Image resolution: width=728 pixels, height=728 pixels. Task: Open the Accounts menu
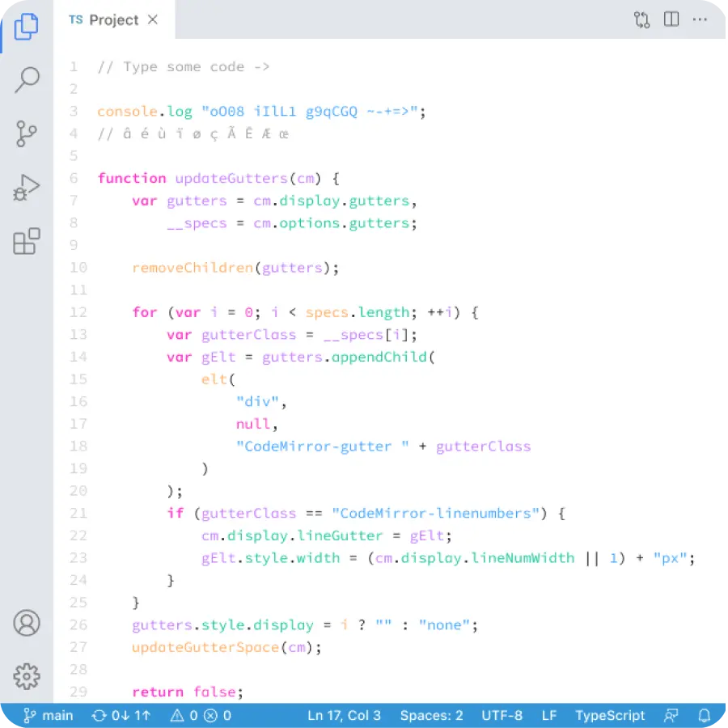[x=27, y=624]
